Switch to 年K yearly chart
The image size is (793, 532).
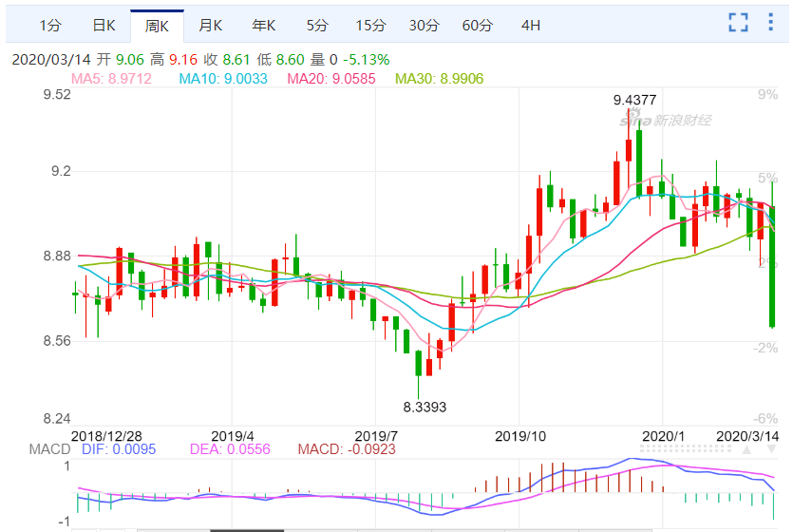tap(263, 25)
